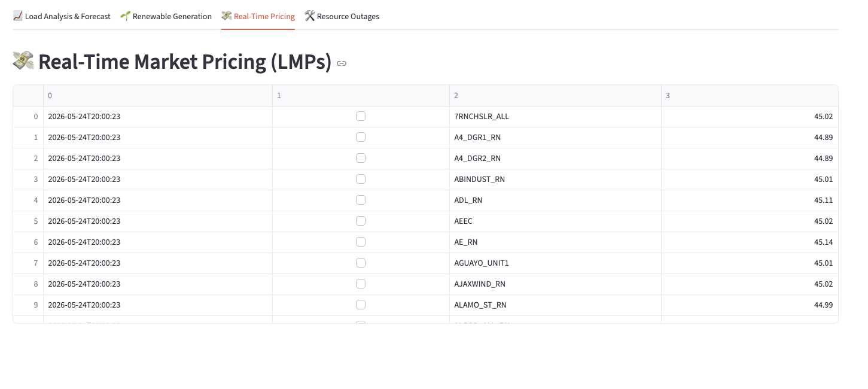Open the Resource Outages tab

point(342,16)
